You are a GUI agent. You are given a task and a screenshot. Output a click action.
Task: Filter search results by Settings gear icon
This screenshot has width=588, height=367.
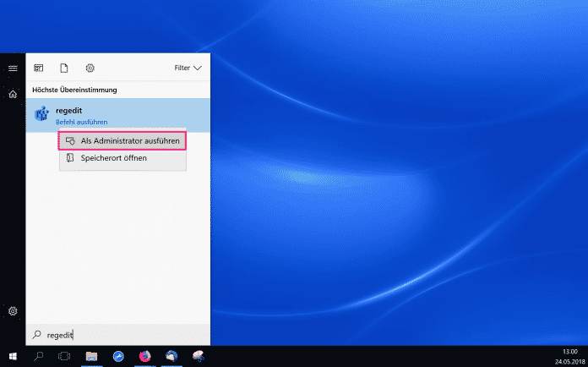click(x=90, y=68)
